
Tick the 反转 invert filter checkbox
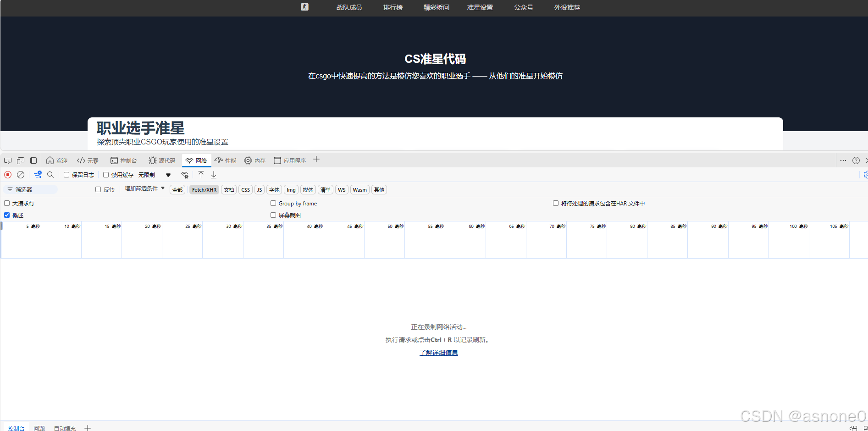pos(98,189)
